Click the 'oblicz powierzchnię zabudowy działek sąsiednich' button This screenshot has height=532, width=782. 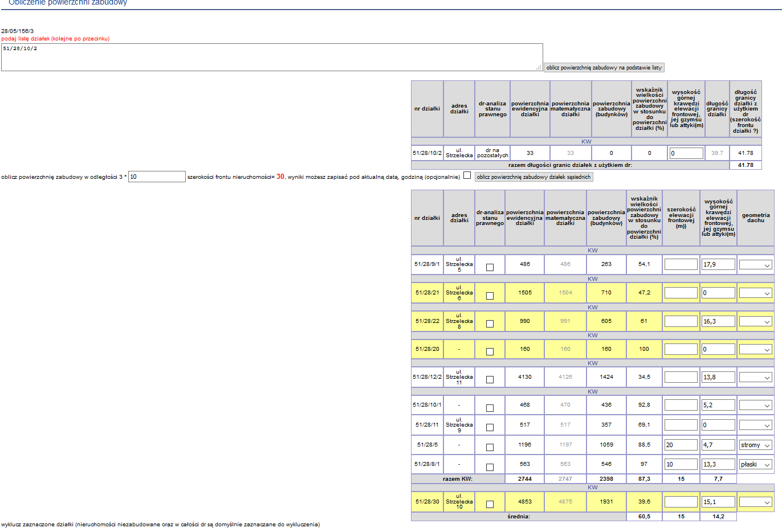[533, 177]
